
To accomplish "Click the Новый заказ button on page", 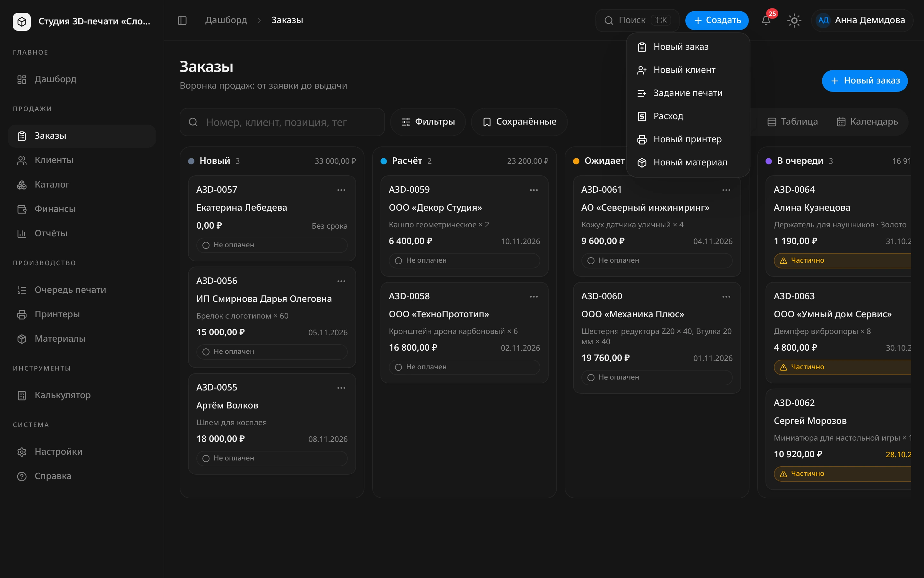I will [x=865, y=81].
